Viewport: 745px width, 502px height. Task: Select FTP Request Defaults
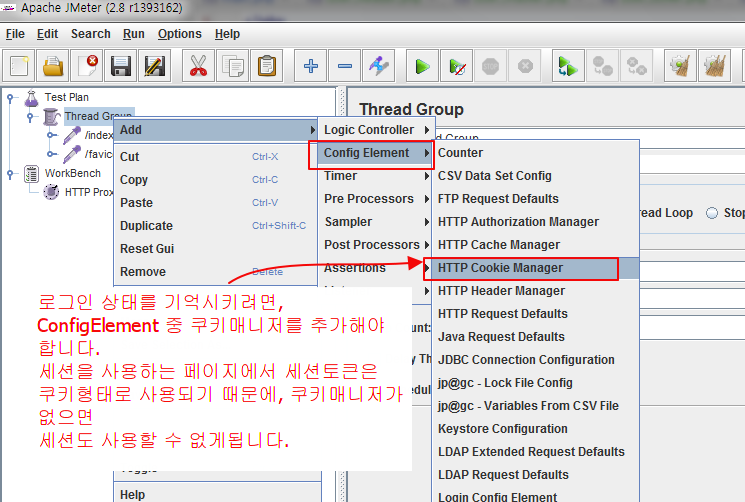(535, 199)
